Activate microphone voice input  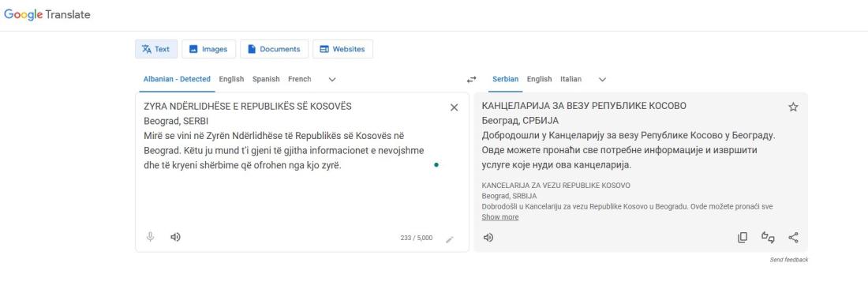tap(150, 237)
